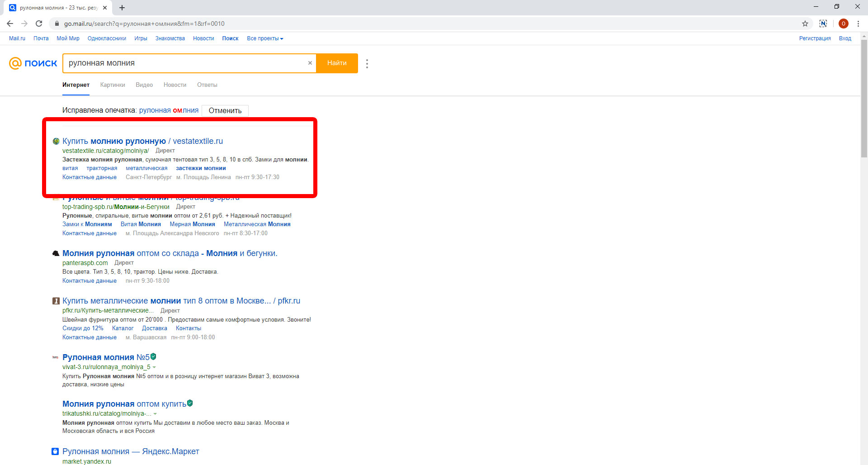Open Купить молнию рулонную vestatextile result
Image resolution: width=868 pixels, height=465 pixels.
[142, 141]
